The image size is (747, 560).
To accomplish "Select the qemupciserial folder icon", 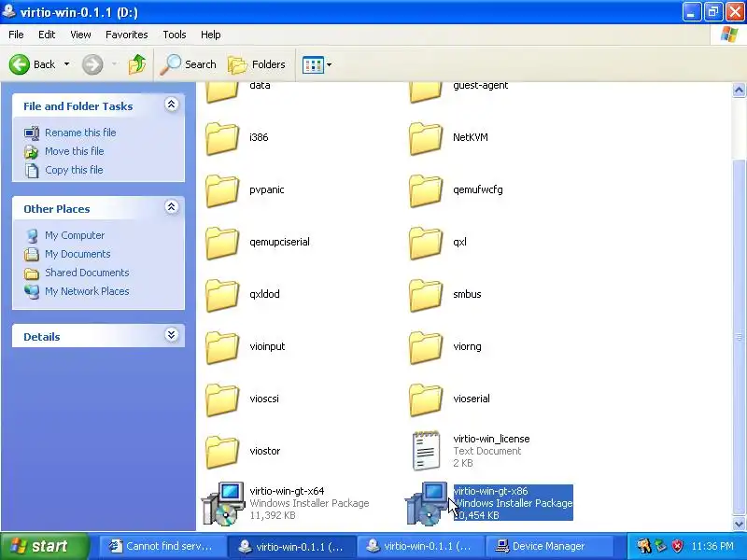I will pyautogui.click(x=222, y=243).
